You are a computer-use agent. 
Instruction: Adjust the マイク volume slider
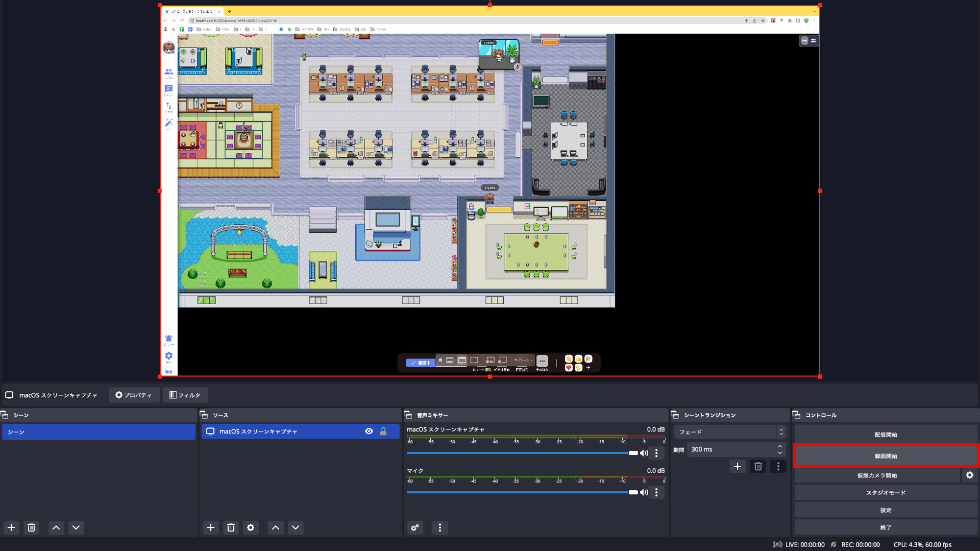coord(522,492)
